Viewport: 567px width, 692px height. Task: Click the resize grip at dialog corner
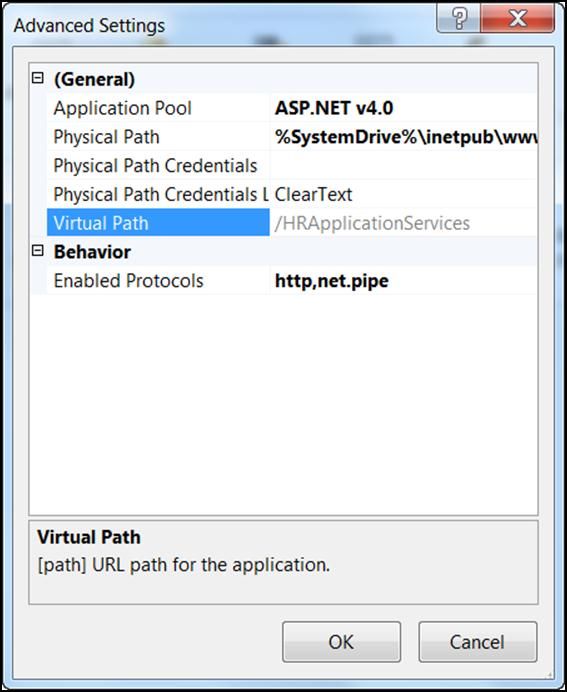tap(548, 675)
